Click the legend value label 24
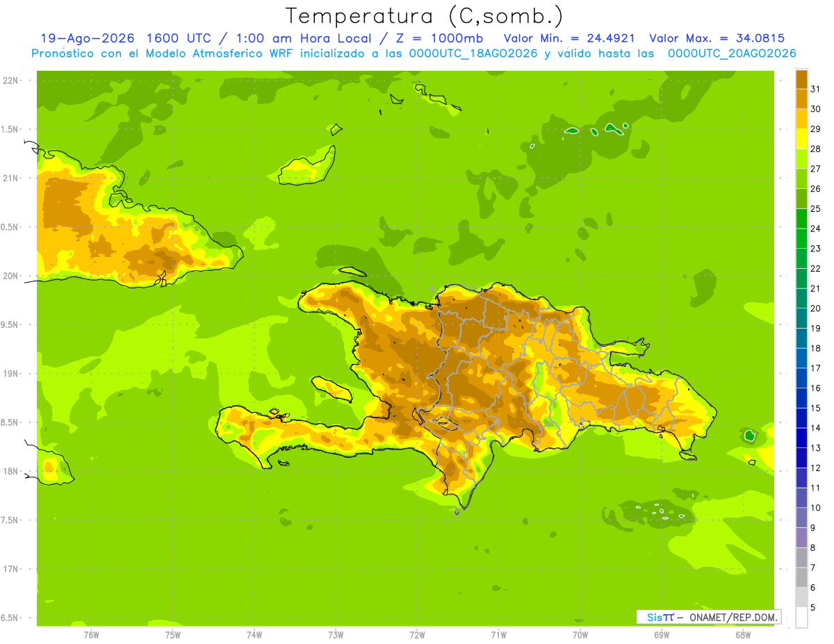Viewport: 834px width, 644px height. pyautogui.click(x=815, y=229)
